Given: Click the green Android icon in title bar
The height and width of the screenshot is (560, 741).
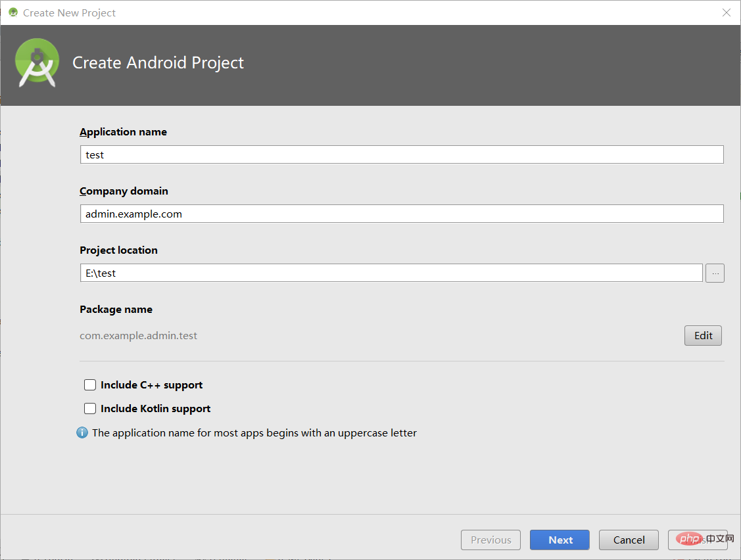Looking at the screenshot, I should [12, 12].
